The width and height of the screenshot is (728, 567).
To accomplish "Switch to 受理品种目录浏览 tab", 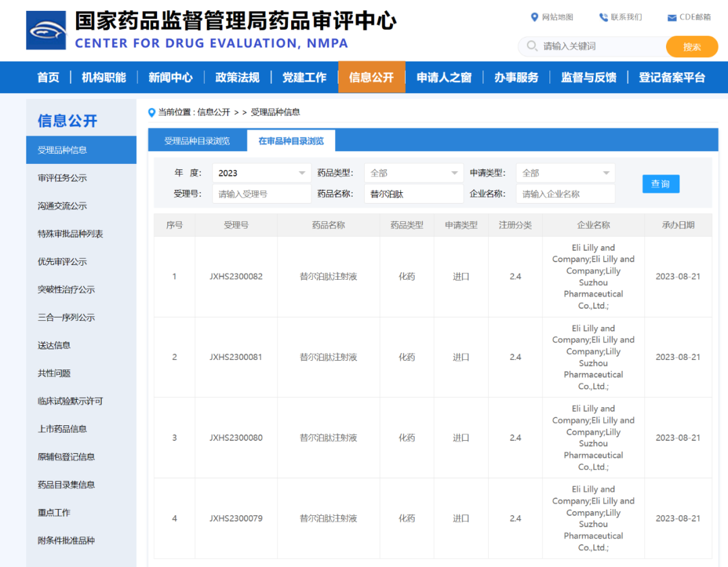I will tap(197, 141).
